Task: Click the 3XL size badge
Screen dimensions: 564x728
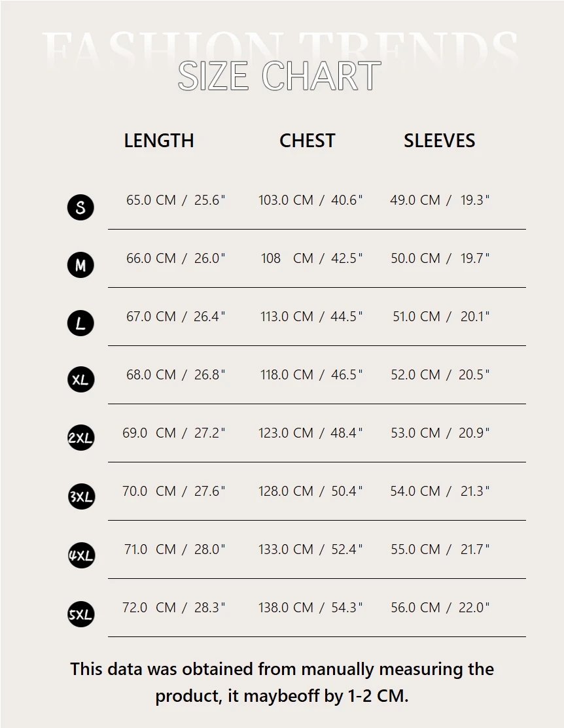Action: (x=81, y=496)
